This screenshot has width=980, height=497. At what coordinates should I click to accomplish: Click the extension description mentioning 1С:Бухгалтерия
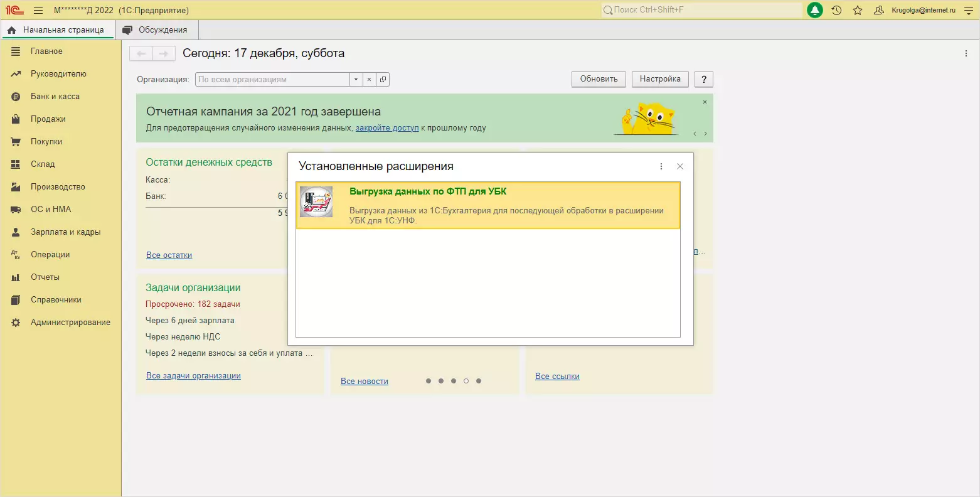[506, 215]
